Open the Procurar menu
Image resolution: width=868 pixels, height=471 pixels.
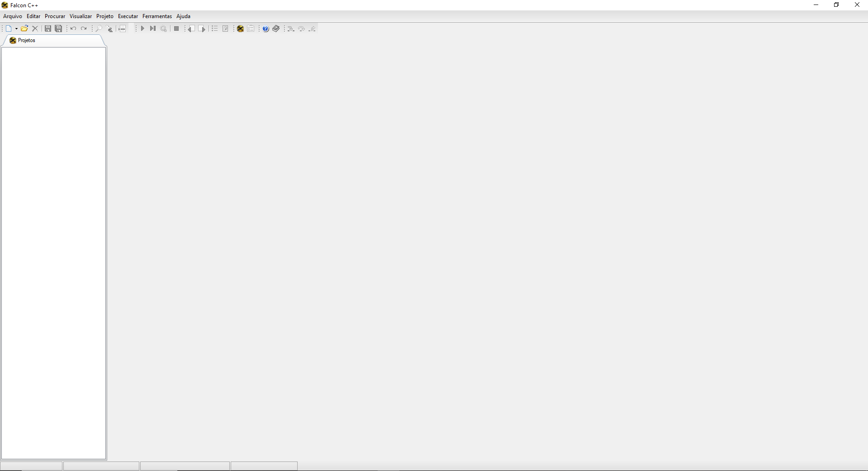click(x=55, y=16)
